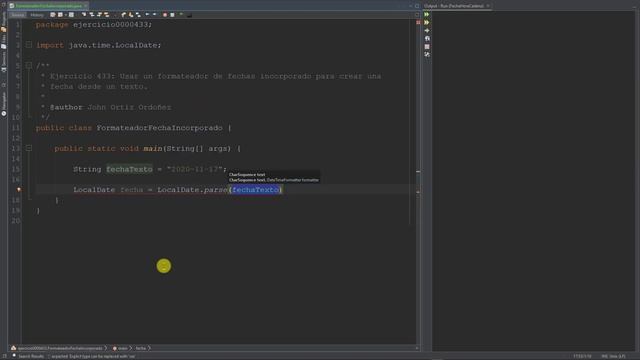Click the fechaTexto variable on line 15
The width and height of the screenshot is (640, 360).
pos(129,169)
